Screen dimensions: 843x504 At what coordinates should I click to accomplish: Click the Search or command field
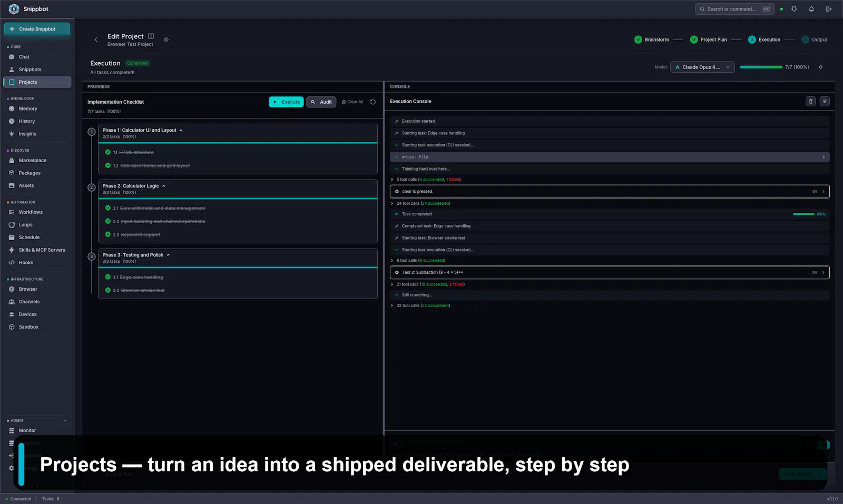pyautogui.click(x=735, y=9)
